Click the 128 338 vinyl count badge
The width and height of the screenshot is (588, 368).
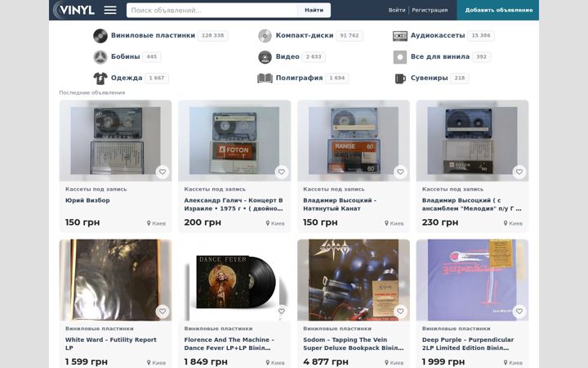click(212, 36)
